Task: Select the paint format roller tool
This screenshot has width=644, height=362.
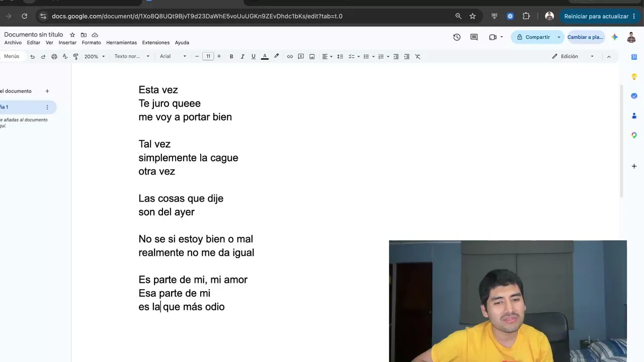Action: (x=76, y=57)
